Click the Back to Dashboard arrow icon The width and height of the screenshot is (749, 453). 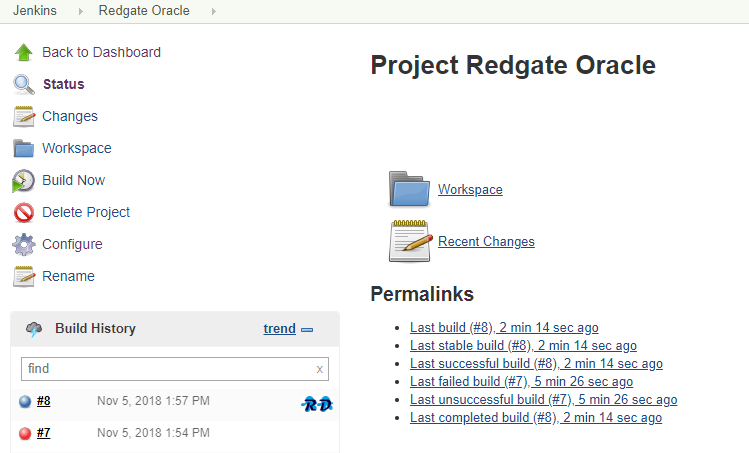point(24,52)
